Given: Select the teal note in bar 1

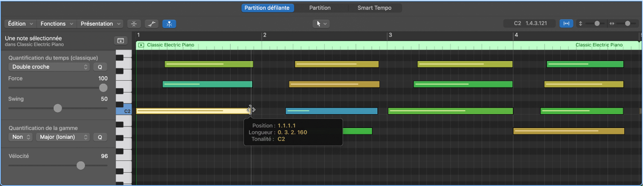Looking at the screenshot, I should coord(208,84).
